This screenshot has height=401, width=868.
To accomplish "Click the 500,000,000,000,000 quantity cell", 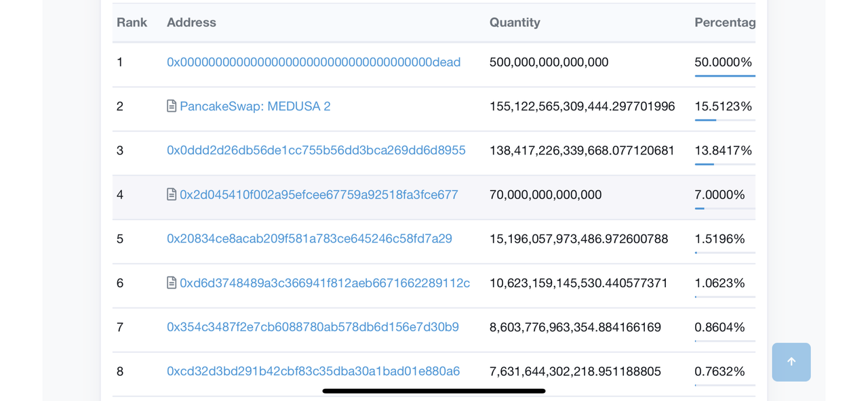I will coord(549,62).
